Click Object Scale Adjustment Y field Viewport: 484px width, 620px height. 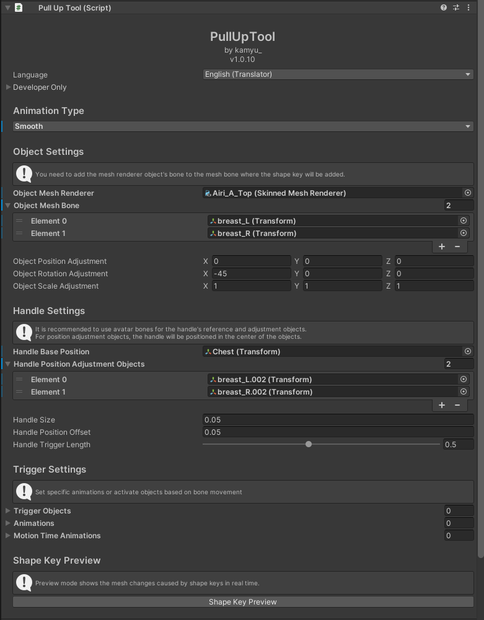tap(342, 286)
